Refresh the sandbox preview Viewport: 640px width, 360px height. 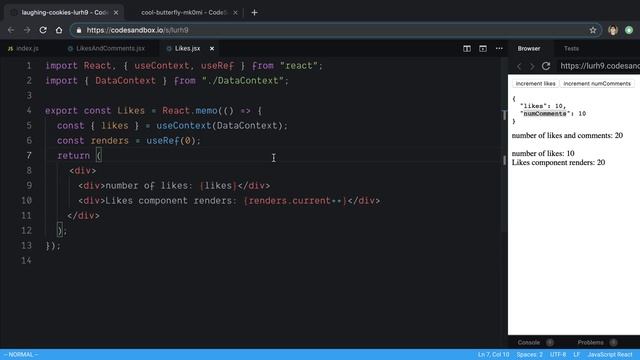point(546,66)
